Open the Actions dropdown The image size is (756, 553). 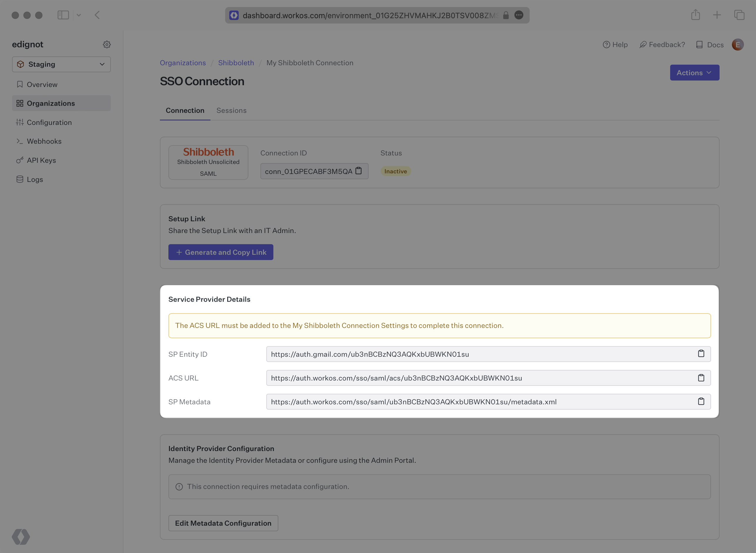[694, 72]
